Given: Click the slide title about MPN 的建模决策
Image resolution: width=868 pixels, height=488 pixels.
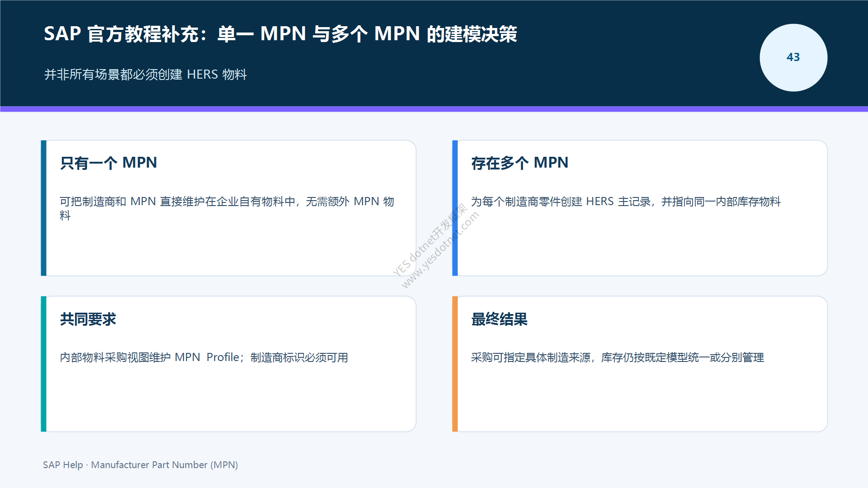Looking at the screenshot, I should (x=280, y=34).
